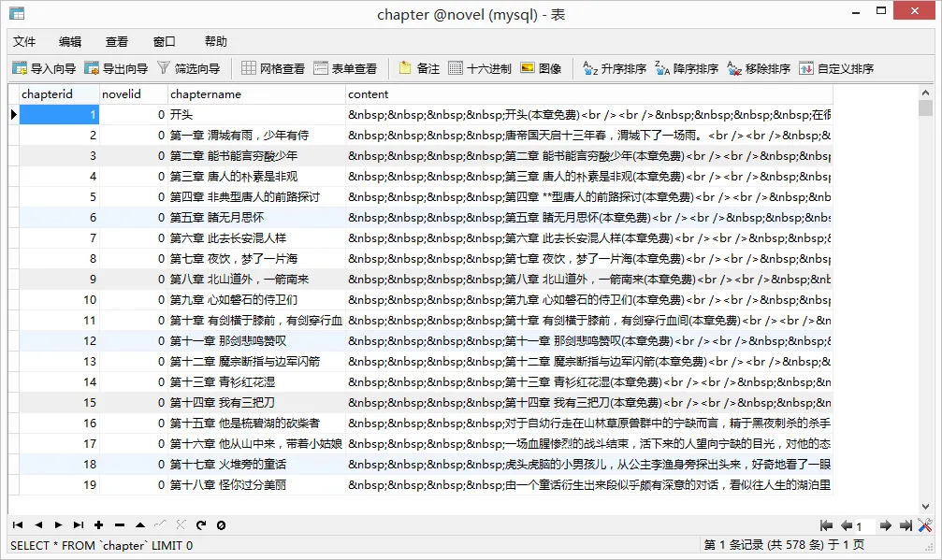The image size is (942, 560).
Task: Select cell 第十五章 他是梳碧湖的砍柴者
Action: pyautogui.click(x=256, y=424)
